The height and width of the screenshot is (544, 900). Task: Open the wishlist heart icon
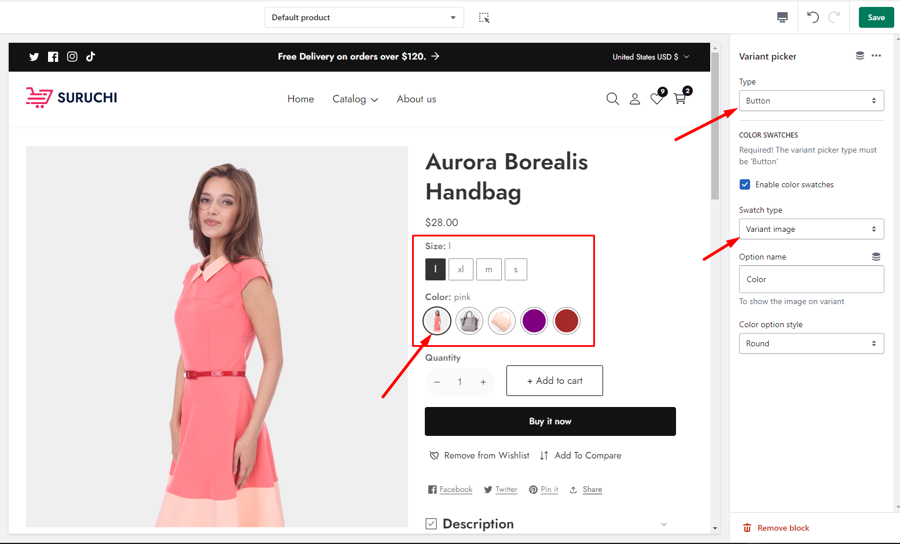point(656,99)
